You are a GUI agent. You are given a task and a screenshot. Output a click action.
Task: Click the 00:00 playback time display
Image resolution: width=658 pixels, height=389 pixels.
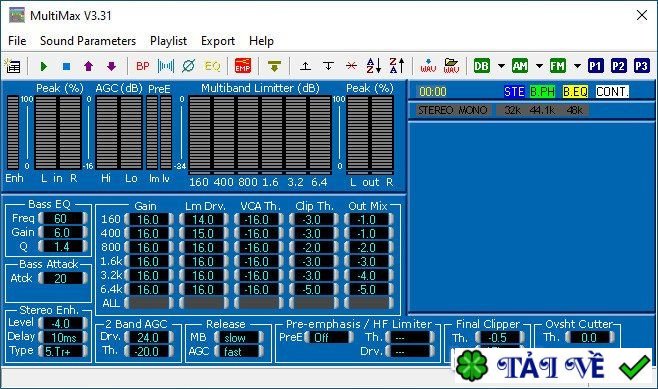coord(433,91)
